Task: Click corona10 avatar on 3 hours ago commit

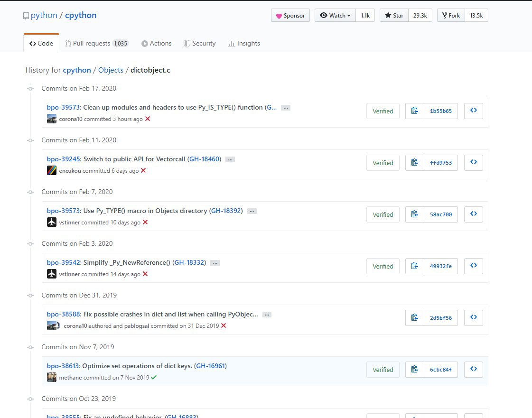Action: coord(52,119)
